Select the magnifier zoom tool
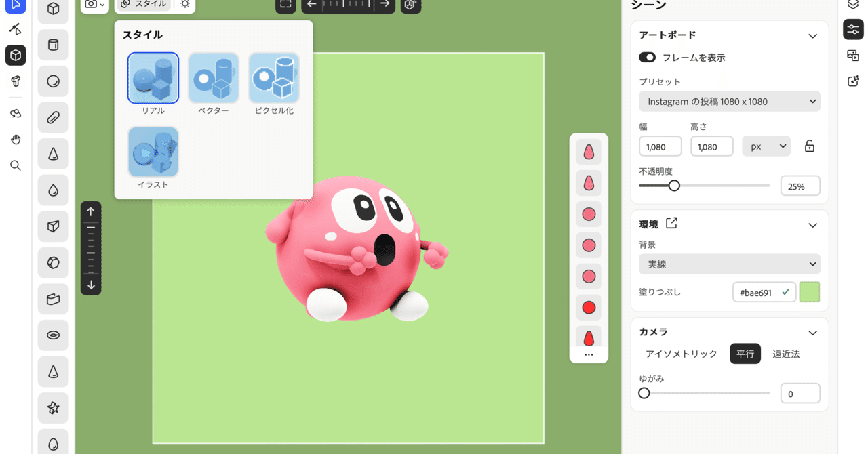The image size is (868, 454). (16, 165)
